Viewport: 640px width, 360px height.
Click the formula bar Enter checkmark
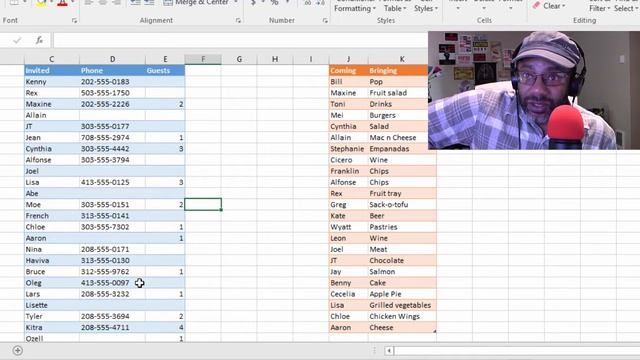pos(17,40)
